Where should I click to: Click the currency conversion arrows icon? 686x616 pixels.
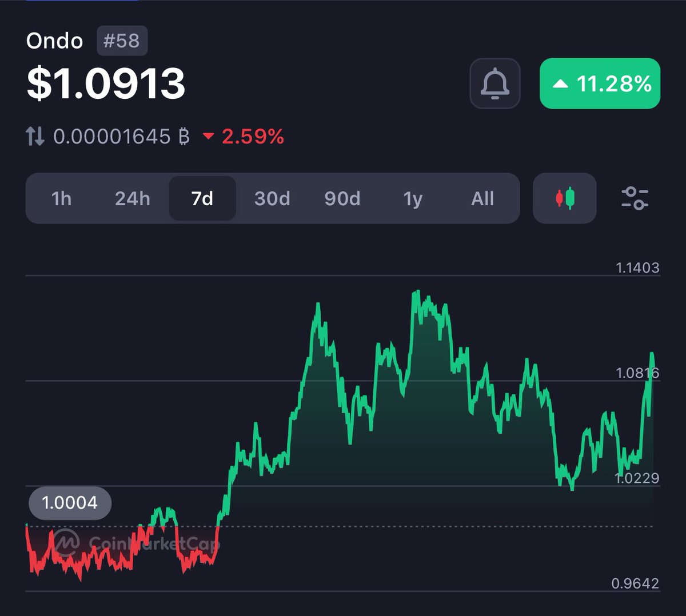[x=35, y=136]
